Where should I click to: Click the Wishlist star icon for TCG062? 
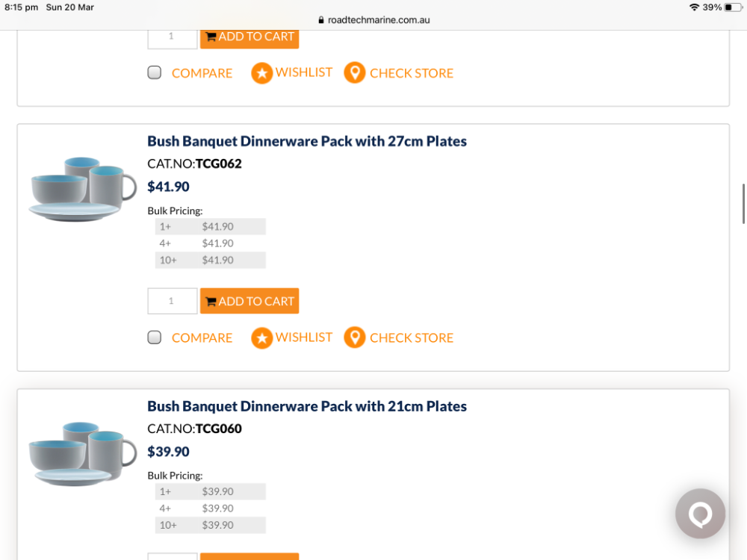click(x=261, y=338)
